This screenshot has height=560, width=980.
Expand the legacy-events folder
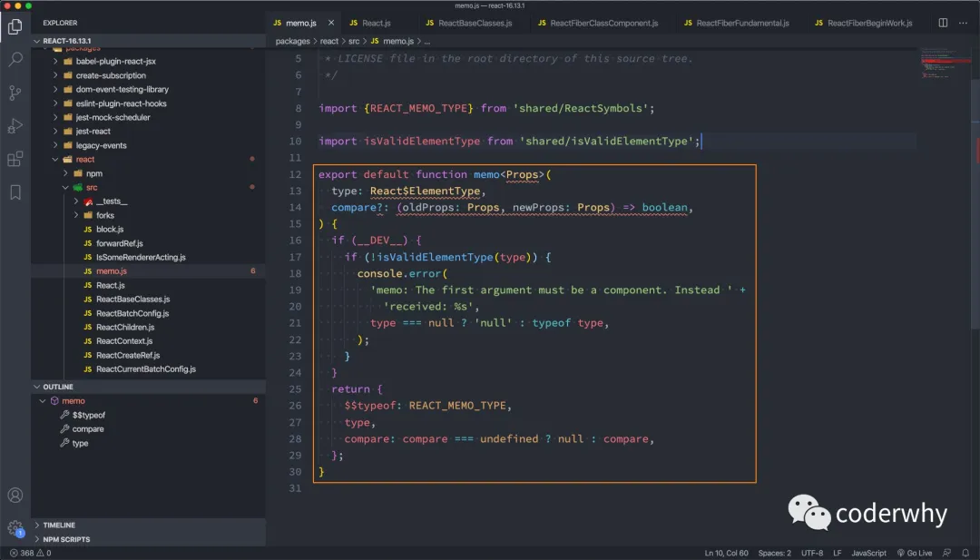coord(148,145)
